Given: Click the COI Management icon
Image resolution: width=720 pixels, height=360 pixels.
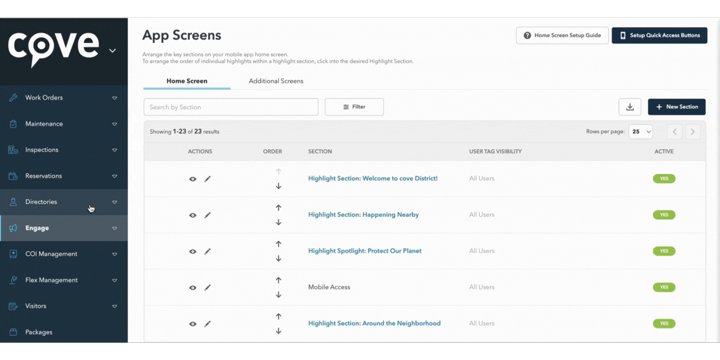Looking at the screenshot, I should 13,254.
